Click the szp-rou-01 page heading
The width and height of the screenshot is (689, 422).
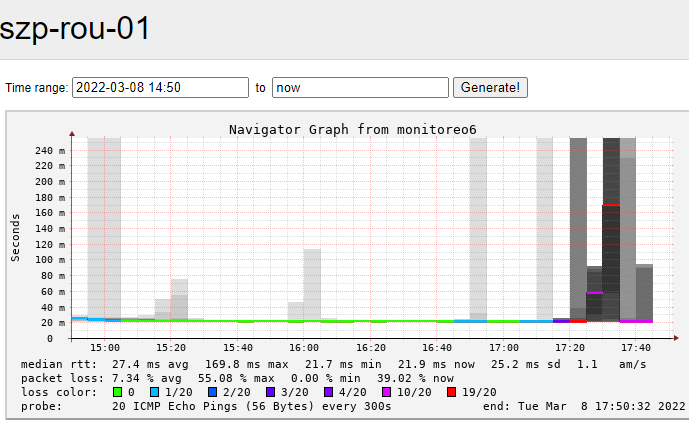[76, 28]
